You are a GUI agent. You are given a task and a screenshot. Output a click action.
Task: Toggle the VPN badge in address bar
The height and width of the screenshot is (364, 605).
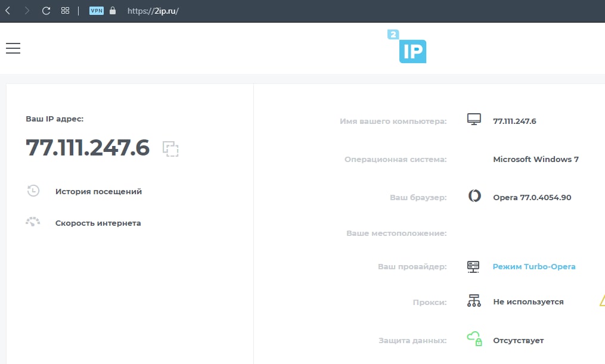pos(97,11)
